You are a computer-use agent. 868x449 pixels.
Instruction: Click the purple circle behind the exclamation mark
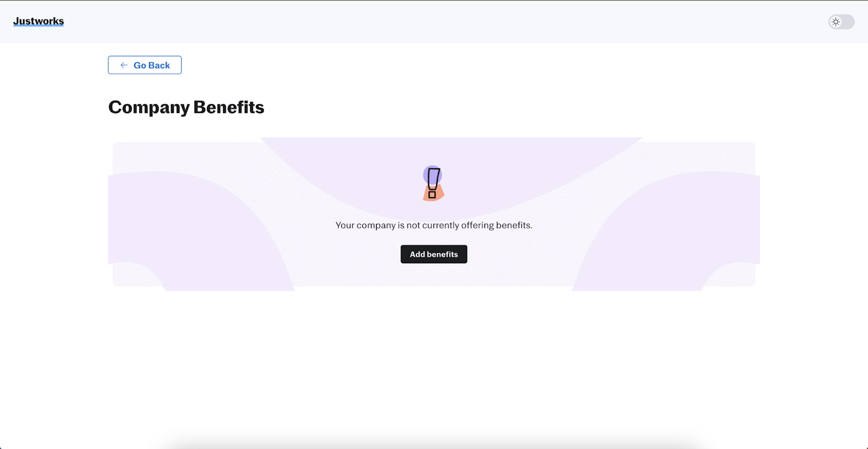(426, 174)
